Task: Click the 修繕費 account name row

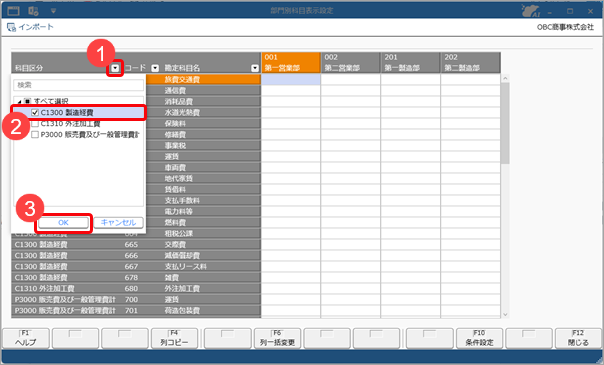Action: (203, 135)
